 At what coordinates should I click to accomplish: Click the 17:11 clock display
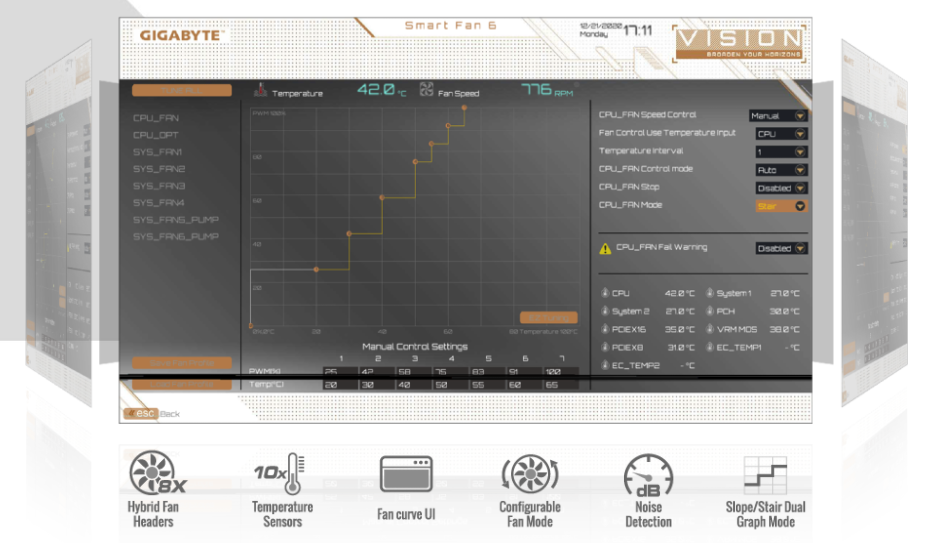click(638, 30)
